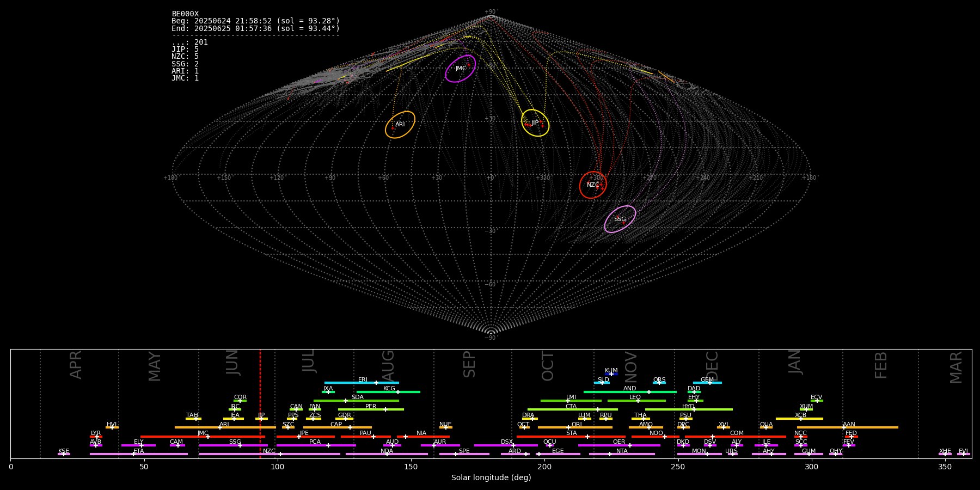Click the GEM shower bar in the timeline
Image resolution: width=980 pixels, height=490 pixels.
coord(707,383)
